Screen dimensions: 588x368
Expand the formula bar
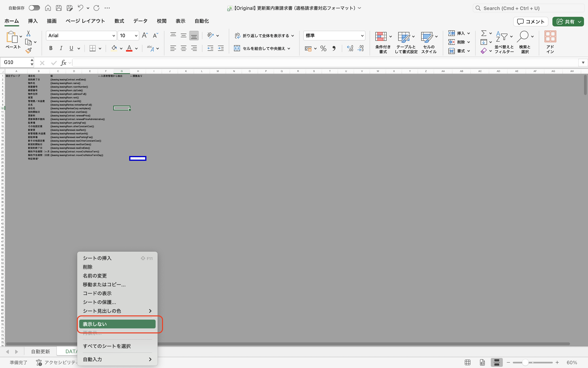[583, 63]
